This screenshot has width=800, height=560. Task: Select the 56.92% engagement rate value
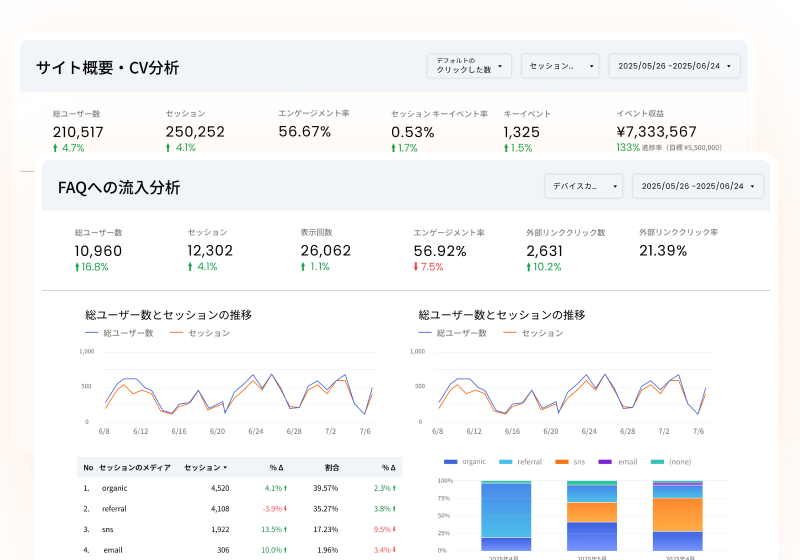point(440,251)
